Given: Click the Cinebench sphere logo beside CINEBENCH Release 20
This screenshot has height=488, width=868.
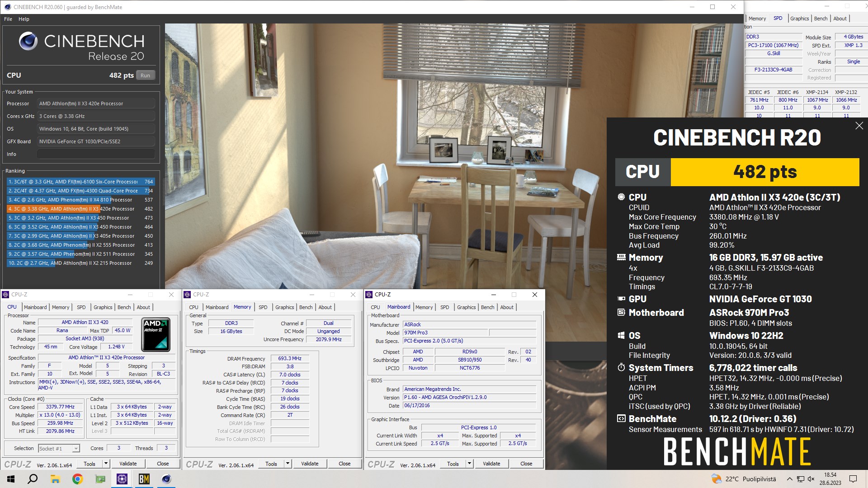Looking at the screenshot, I should [x=28, y=41].
